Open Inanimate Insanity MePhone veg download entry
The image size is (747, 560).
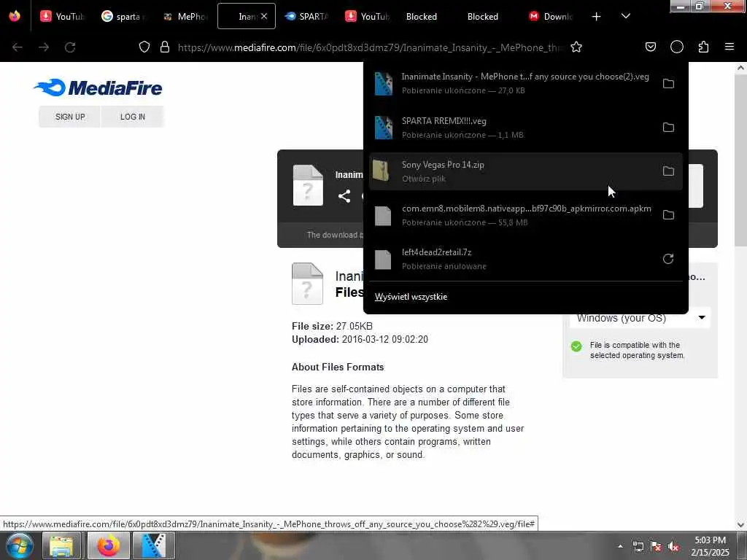(512, 83)
